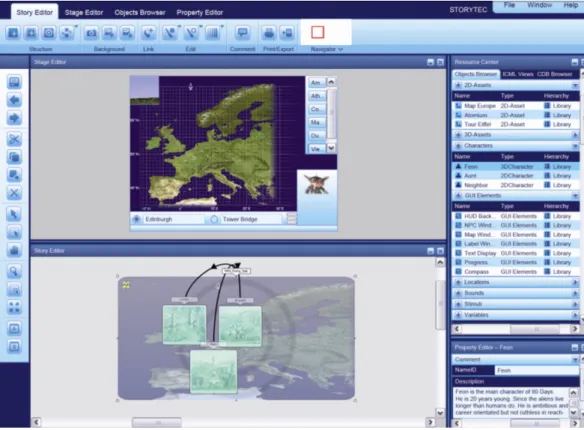The image size is (584, 430).
Task: Click the remove background image icon
Action: 127,33
